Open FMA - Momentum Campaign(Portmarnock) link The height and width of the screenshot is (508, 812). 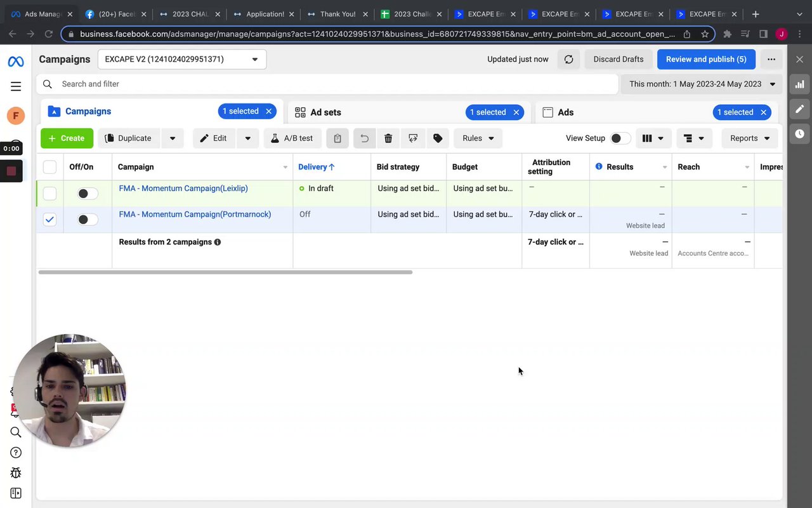pyautogui.click(x=195, y=215)
